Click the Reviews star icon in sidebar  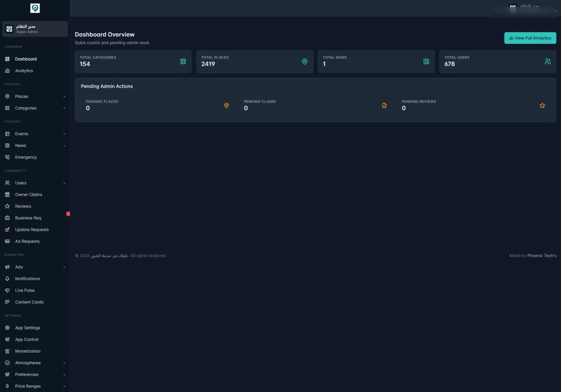pos(7,206)
